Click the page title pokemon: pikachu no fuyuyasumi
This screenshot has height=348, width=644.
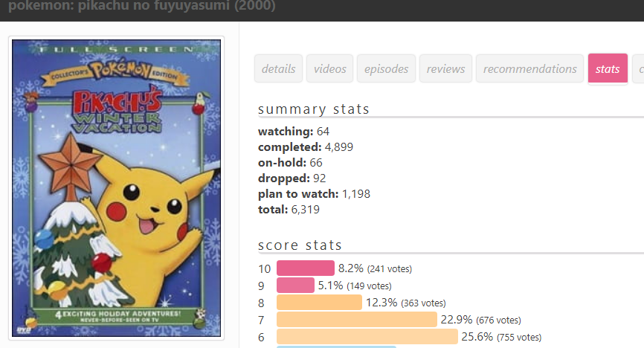[x=142, y=6]
